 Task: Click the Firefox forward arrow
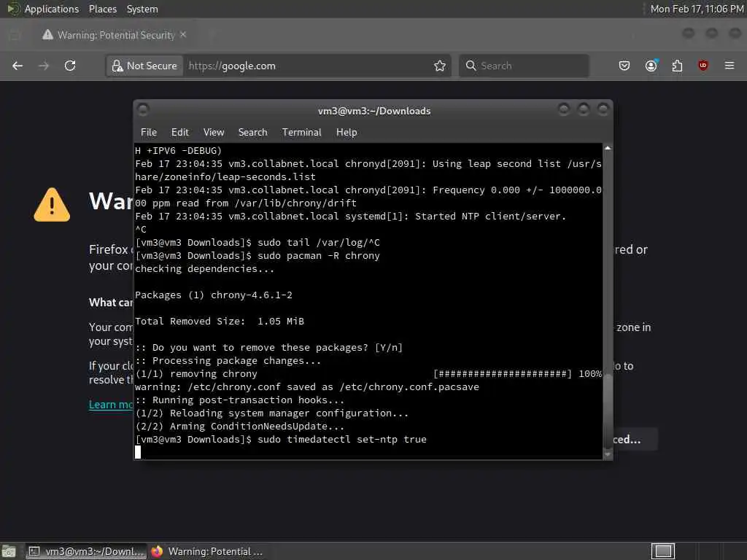click(x=44, y=66)
